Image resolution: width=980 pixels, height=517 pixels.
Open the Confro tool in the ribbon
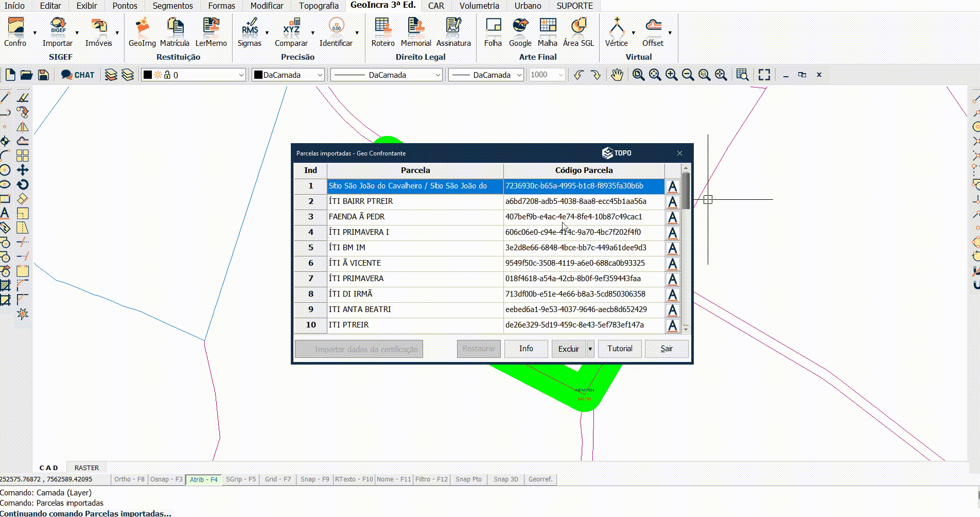(15, 31)
